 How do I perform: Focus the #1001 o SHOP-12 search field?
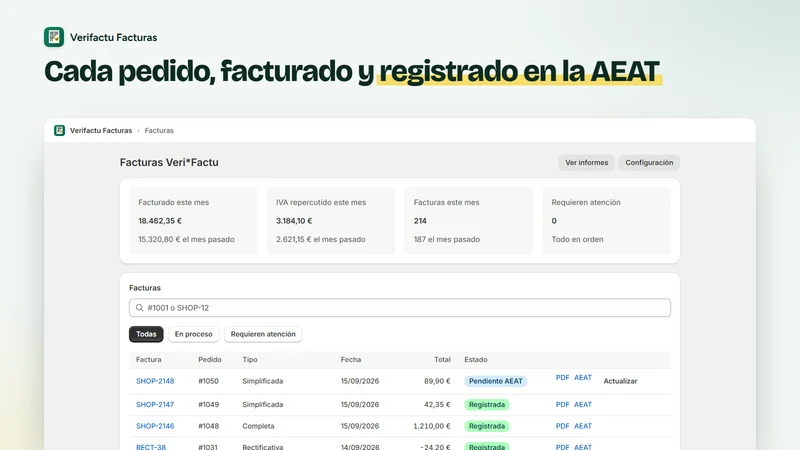[x=400, y=308]
